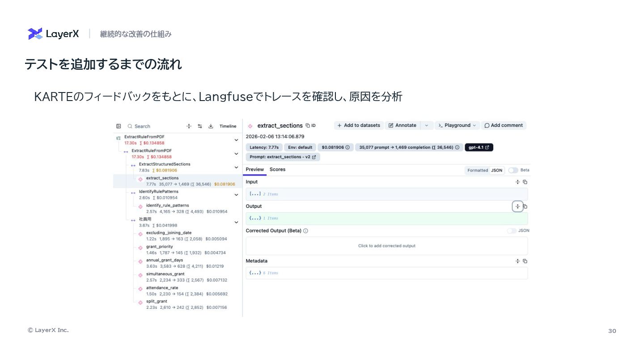This screenshot has height=362, width=644.
Task: Click to add corrected output box
Action: point(386,246)
